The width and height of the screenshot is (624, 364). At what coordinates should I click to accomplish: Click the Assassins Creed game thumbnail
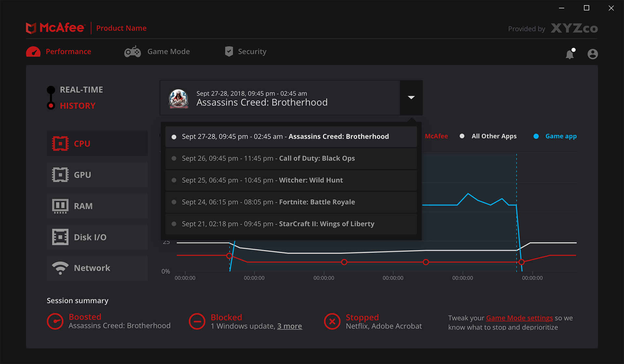[178, 98]
